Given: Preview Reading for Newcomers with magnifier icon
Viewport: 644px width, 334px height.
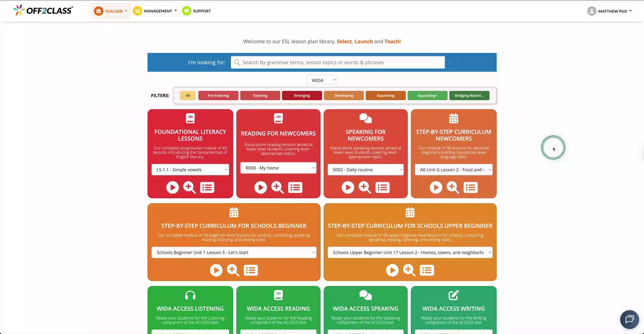Looking at the screenshot, I should [x=278, y=187].
